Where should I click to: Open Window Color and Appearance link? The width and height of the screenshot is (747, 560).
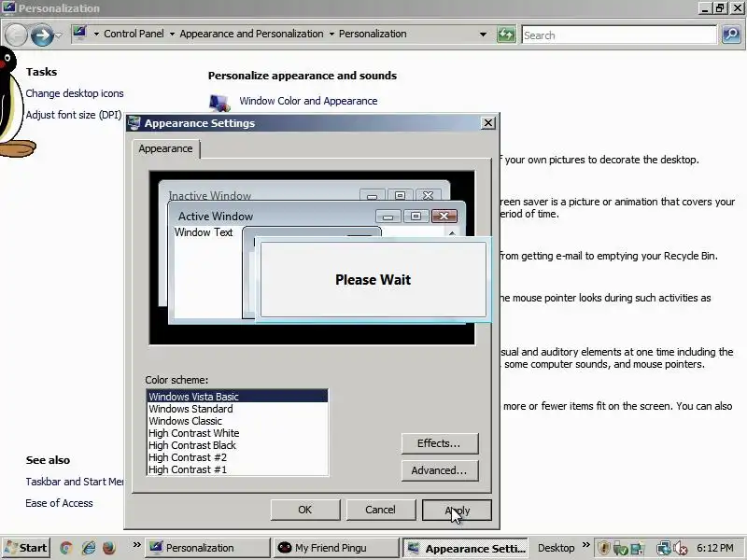pos(308,101)
